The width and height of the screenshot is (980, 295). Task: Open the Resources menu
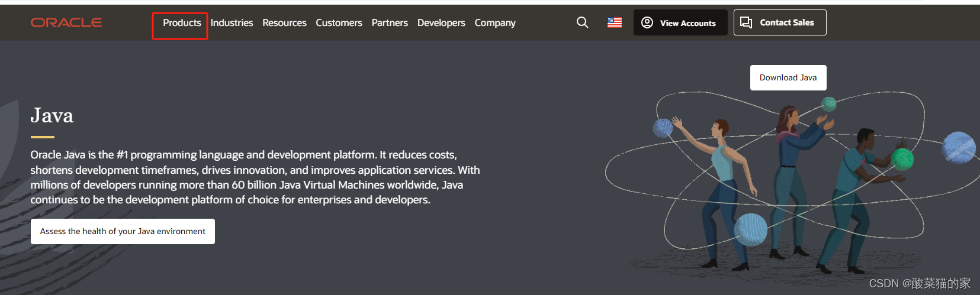(x=284, y=22)
